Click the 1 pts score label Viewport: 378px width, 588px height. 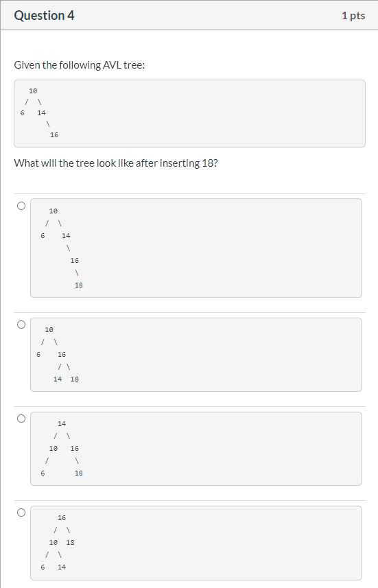(x=353, y=15)
